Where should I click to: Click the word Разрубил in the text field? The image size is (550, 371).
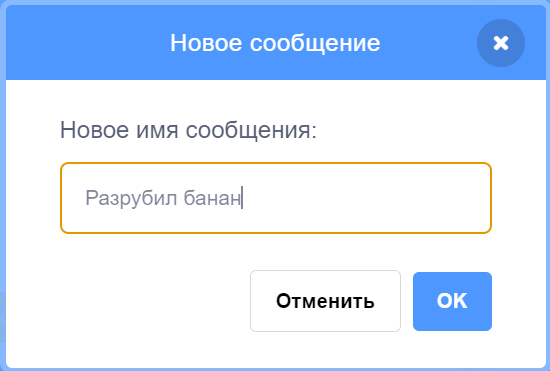131,198
